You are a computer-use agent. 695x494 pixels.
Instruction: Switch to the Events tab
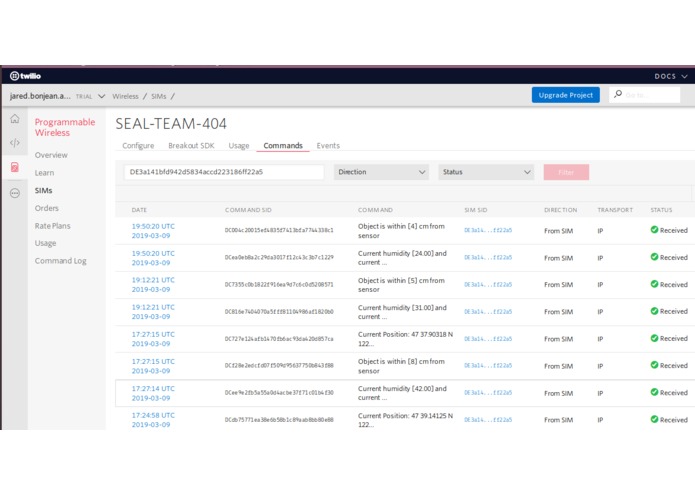click(328, 145)
